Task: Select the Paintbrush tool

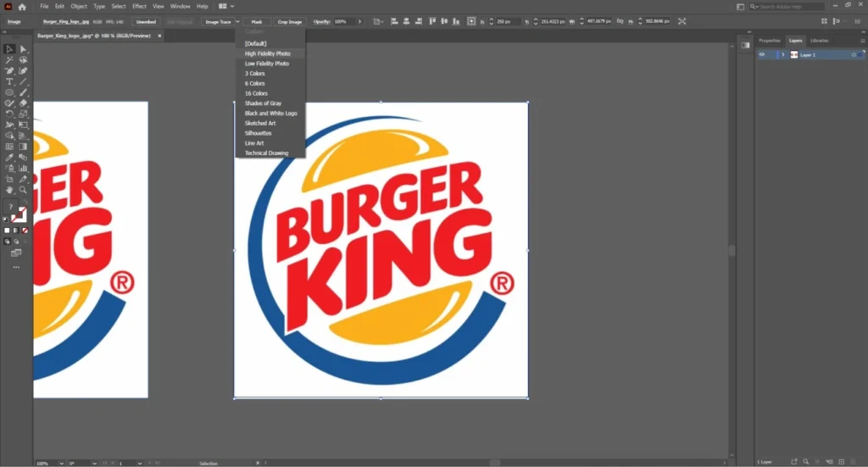Action: (x=23, y=92)
